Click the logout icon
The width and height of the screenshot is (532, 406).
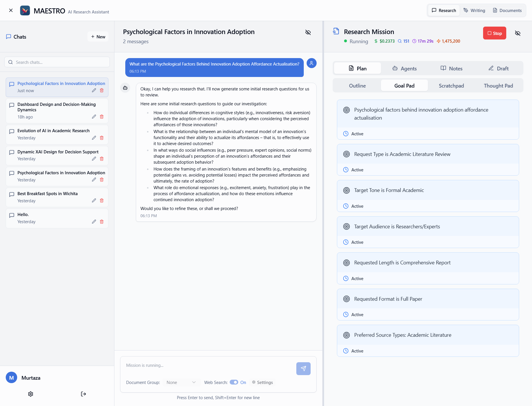coord(84,394)
